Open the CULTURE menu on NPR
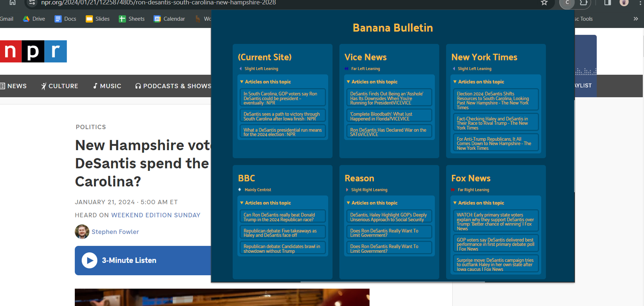The width and height of the screenshot is (644, 306). [x=59, y=86]
